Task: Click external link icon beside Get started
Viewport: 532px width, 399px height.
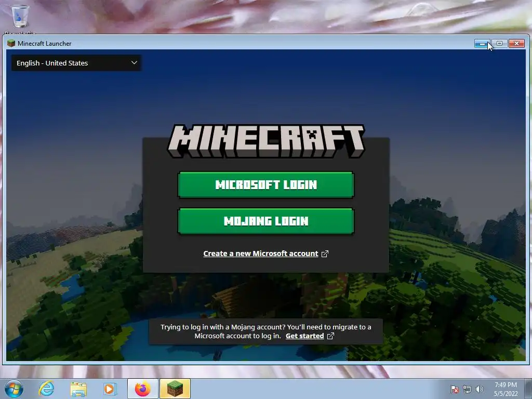Action: pos(330,336)
